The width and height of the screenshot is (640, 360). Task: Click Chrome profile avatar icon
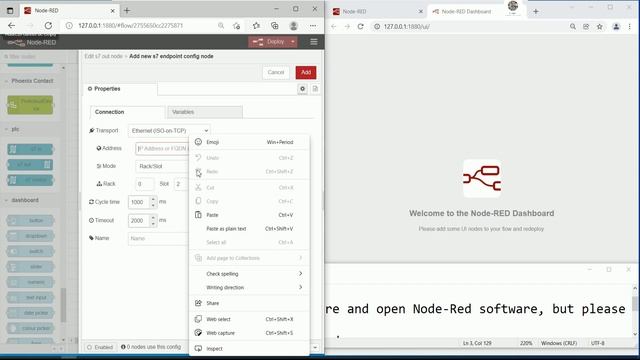[616, 27]
